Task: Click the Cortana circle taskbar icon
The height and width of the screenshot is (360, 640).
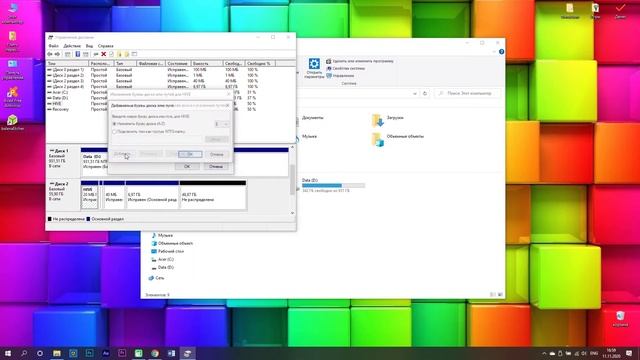Action: 40,353
